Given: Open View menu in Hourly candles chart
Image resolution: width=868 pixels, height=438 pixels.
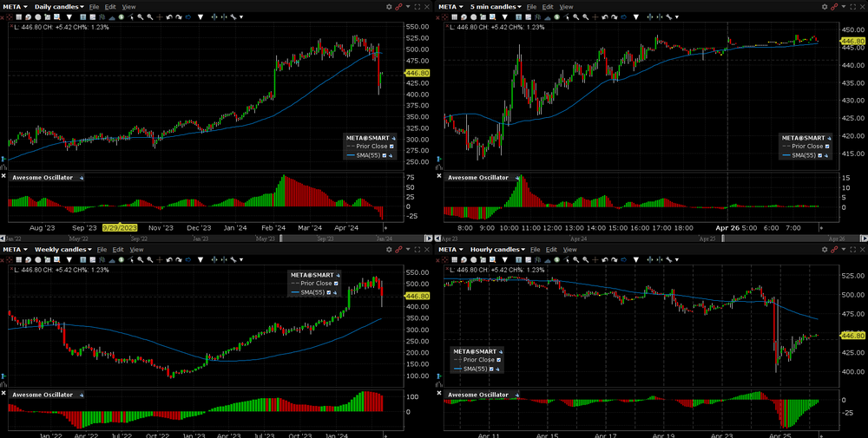Looking at the screenshot, I should (x=570, y=250).
